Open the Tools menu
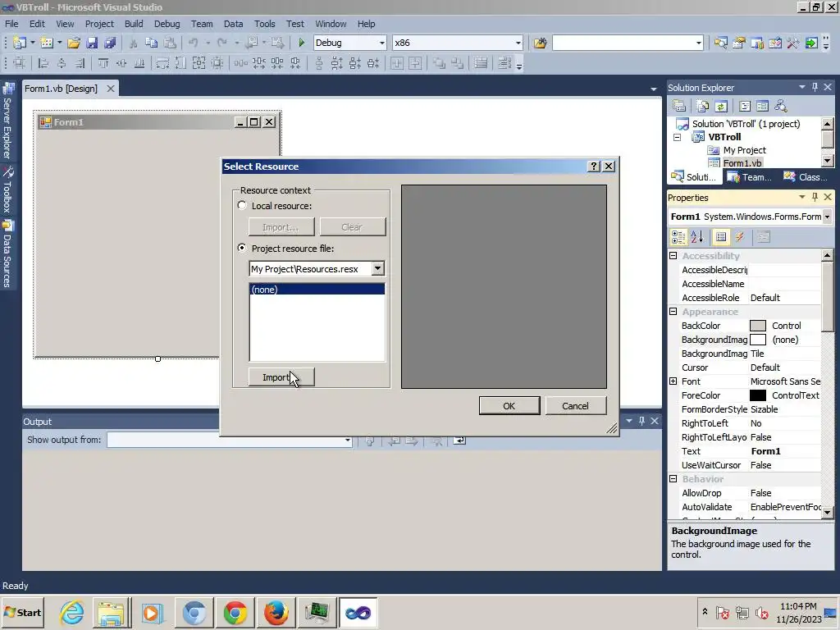This screenshot has width=840, height=630. [x=265, y=24]
